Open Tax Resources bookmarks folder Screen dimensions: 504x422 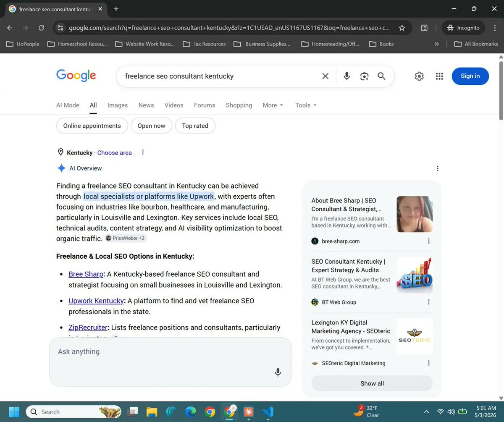click(204, 44)
